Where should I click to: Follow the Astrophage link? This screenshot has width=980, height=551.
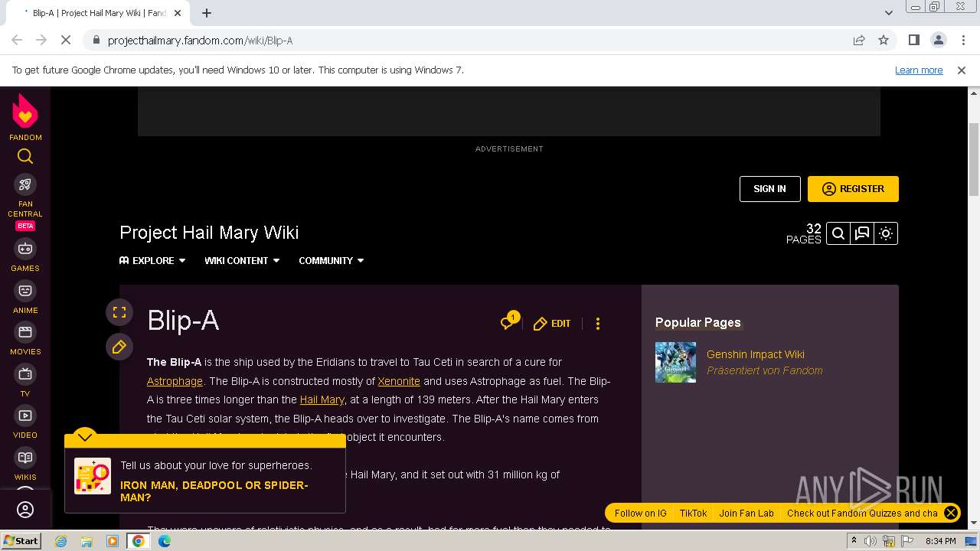(x=175, y=381)
